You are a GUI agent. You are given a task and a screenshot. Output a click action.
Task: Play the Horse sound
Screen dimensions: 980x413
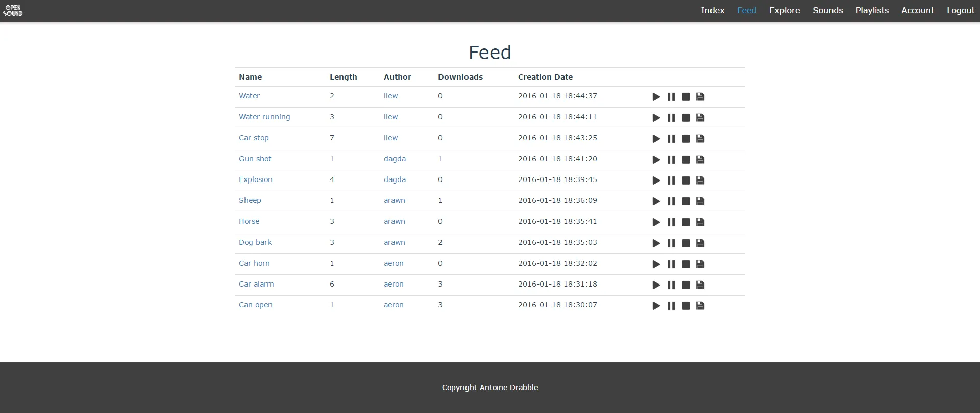tap(656, 222)
